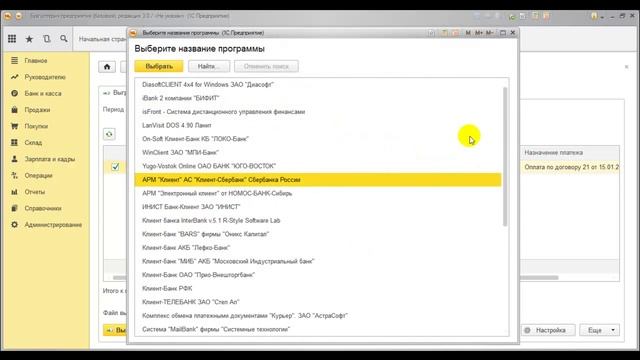This screenshot has height=360, width=640.
Task: Open Справочники section in sidebar
Action: (x=43, y=208)
